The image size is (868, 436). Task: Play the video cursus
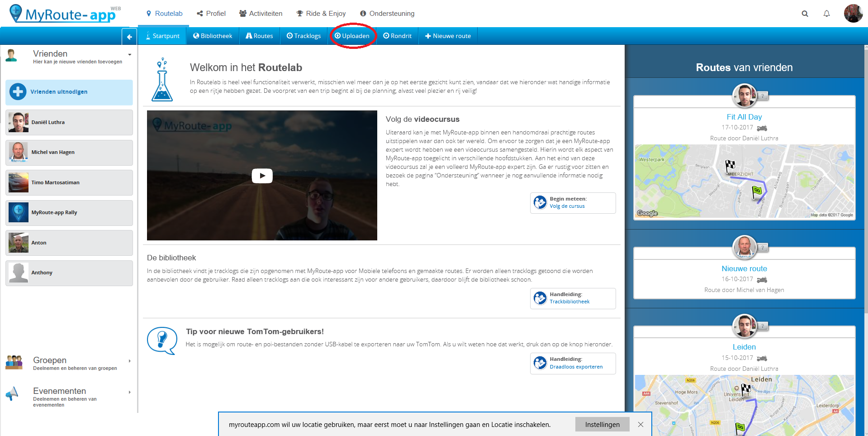click(262, 176)
